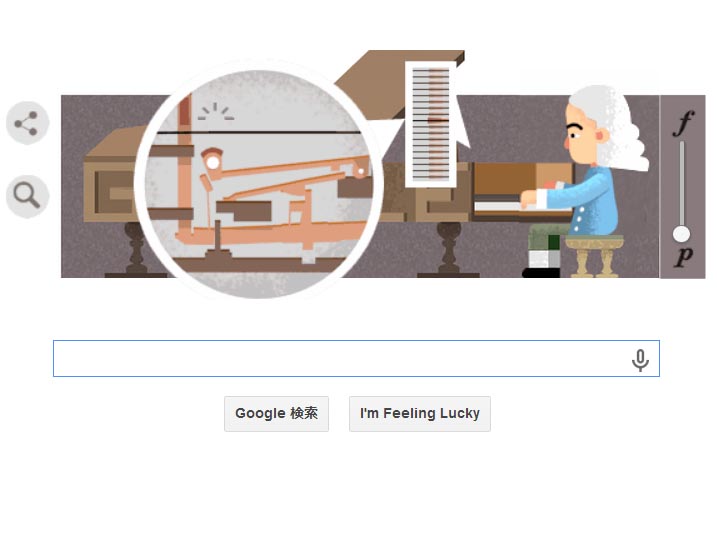Click the right turned piano leg
The height and width of the screenshot is (538, 717).
coord(448,249)
